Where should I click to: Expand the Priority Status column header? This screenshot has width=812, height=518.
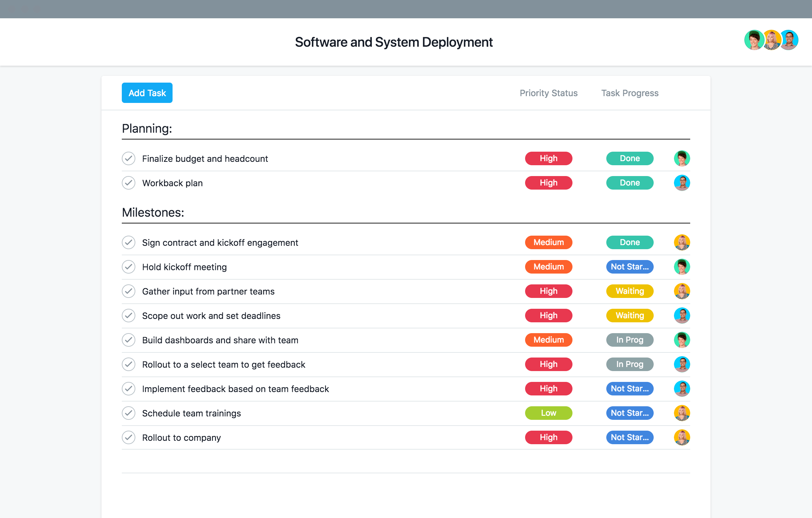click(x=547, y=92)
